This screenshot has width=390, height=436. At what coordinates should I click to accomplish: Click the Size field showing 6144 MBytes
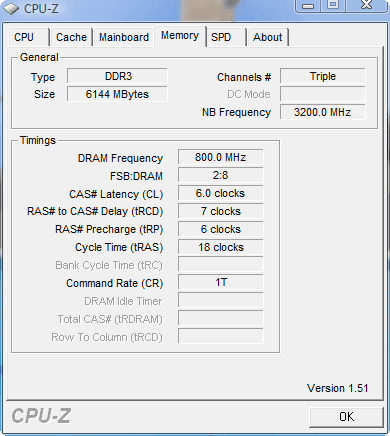pyautogui.click(x=117, y=94)
